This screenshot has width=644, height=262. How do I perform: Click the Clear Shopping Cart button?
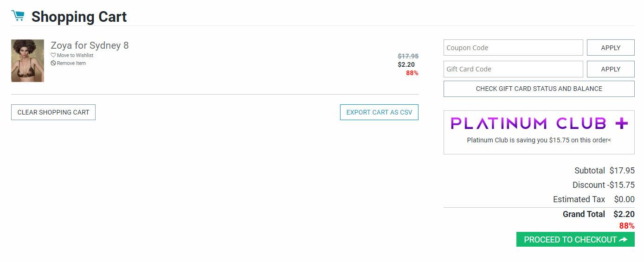pyautogui.click(x=53, y=112)
